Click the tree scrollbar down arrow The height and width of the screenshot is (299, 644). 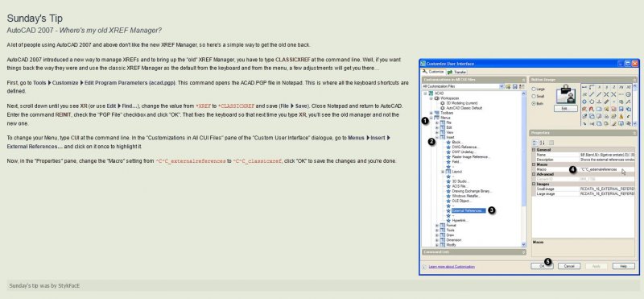524,244
